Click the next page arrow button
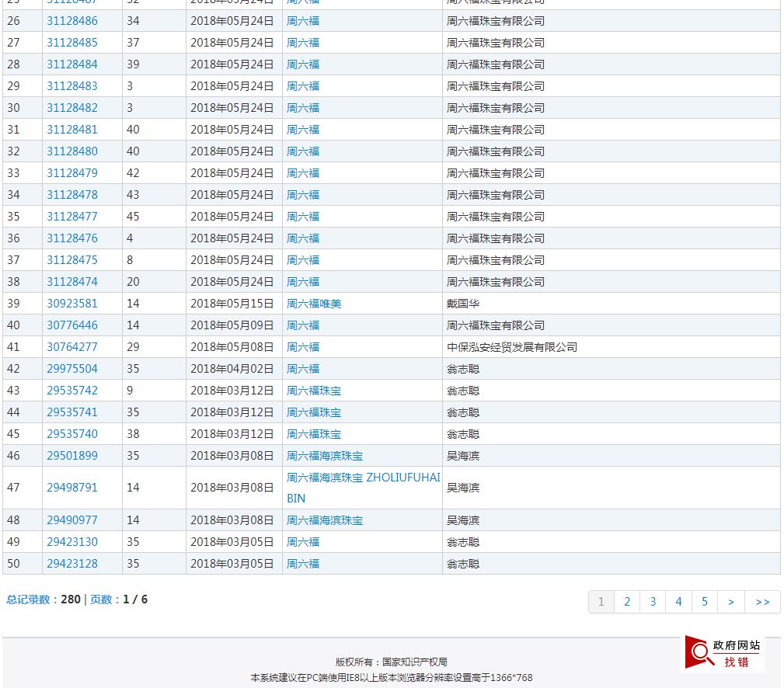The height and width of the screenshot is (688, 784). pyautogui.click(x=731, y=602)
